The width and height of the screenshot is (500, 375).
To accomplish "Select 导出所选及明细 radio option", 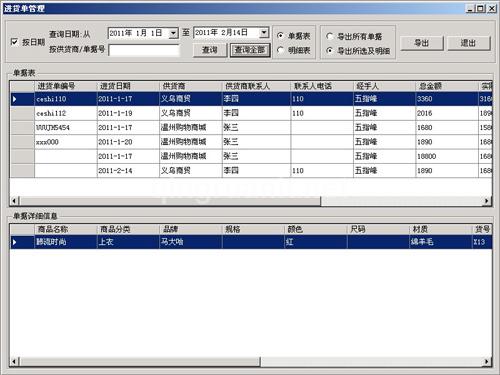I will pyautogui.click(x=329, y=51).
